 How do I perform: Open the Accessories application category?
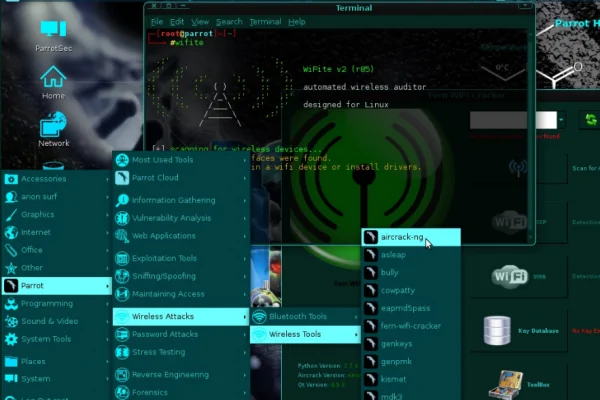point(44,179)
